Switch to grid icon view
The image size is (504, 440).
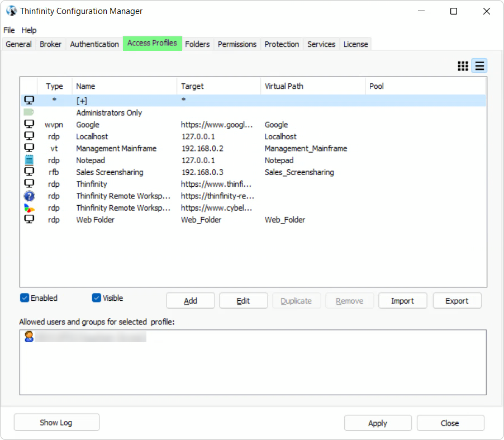tap(463, 66)
